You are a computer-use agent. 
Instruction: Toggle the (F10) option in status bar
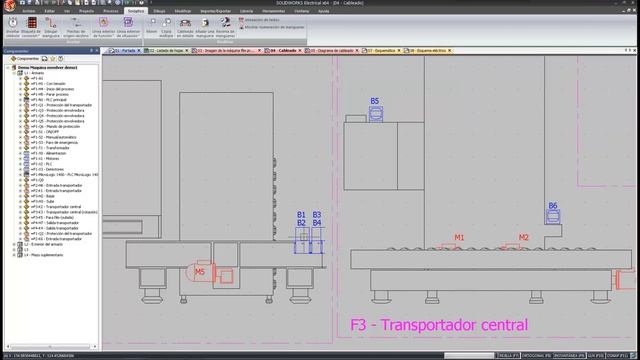click(x=596, y=356)
